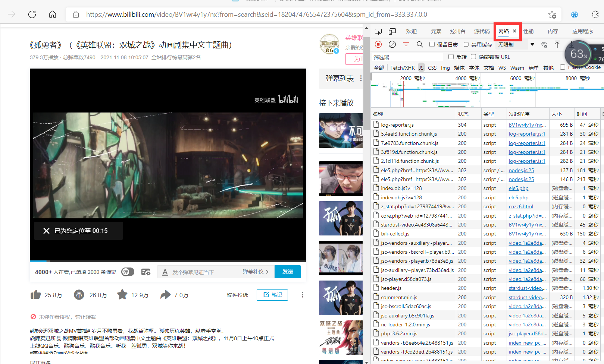The height and width of the screenshot is (364, 604).
Task: Sort requests by 名称 column
Action: pyautogui.click(x=413, y=114)
